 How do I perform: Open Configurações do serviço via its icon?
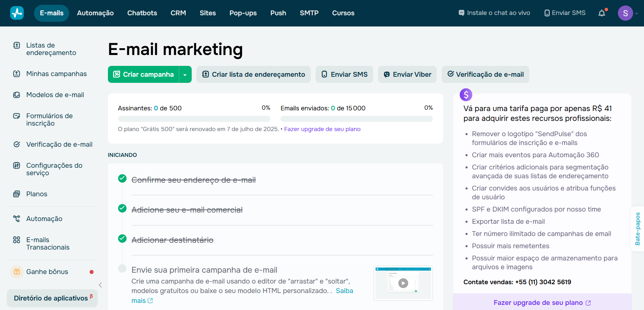(x=17, y=165)
